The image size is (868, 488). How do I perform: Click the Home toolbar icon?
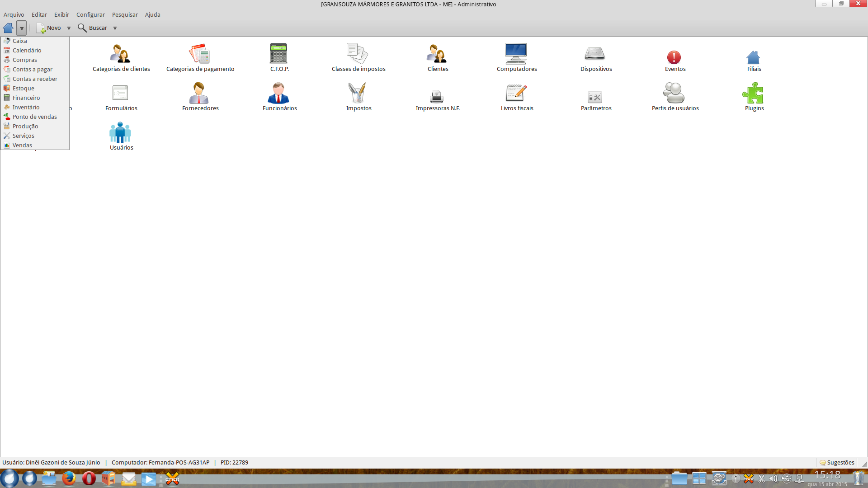[x=8, y=28]
